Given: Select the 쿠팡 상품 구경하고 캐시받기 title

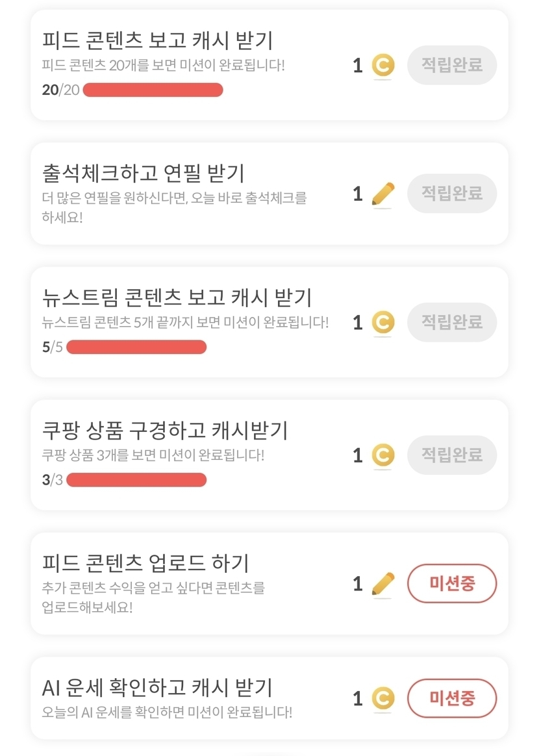Looking at the screenshot, I should click(x=165, y=430).
